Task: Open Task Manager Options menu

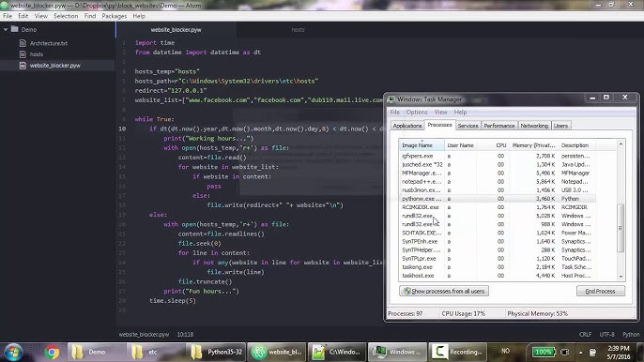Action: click(417, 112)
